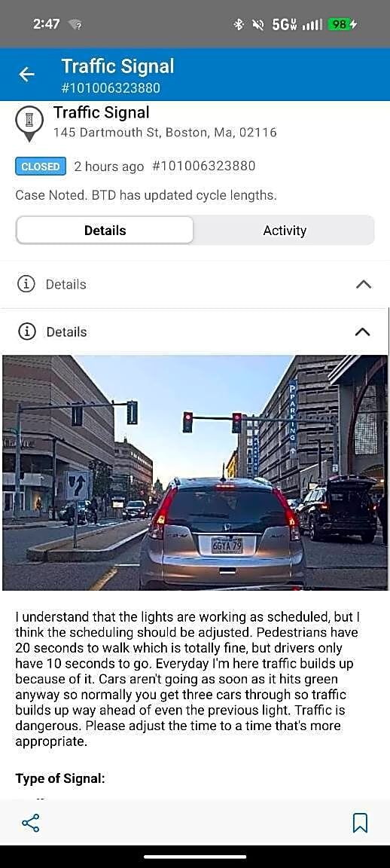
Task: Open the traffic light photo
Action: coord(195,472)
